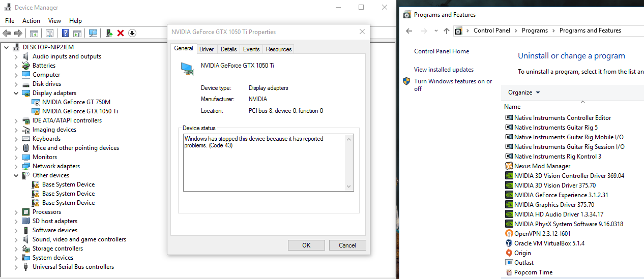Click the Show/Hide Action Pane toolbar icon
644x279 pixels.
coord(77,33)
